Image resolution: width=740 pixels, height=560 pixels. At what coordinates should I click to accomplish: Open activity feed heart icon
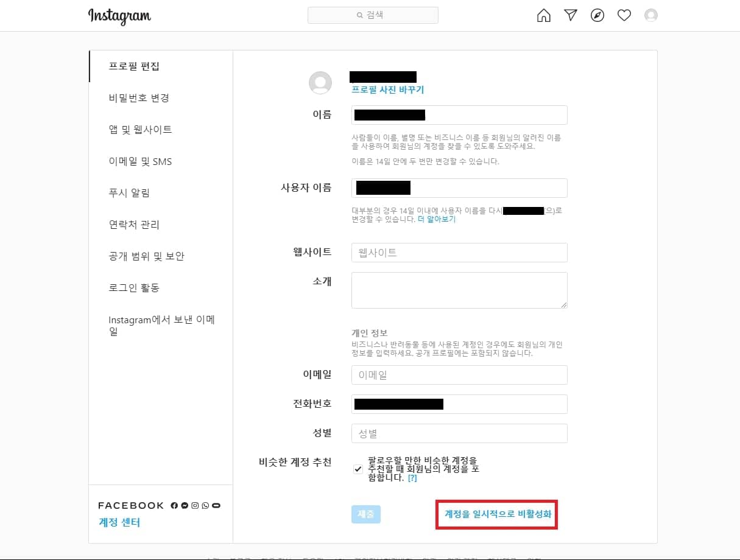(624, 15)
